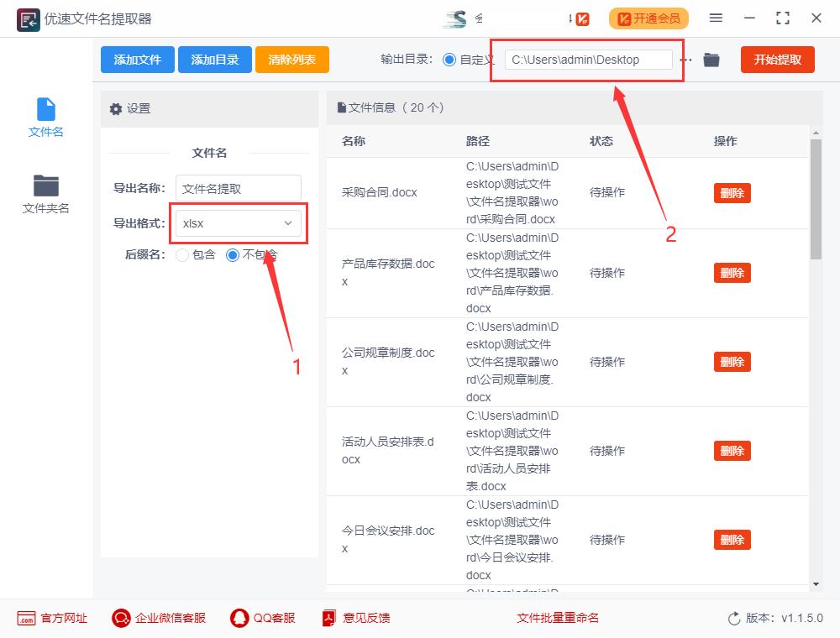840x638 pixels.
Task: Click the 开通会员 VIP membership icon
Action: (648, 18)
